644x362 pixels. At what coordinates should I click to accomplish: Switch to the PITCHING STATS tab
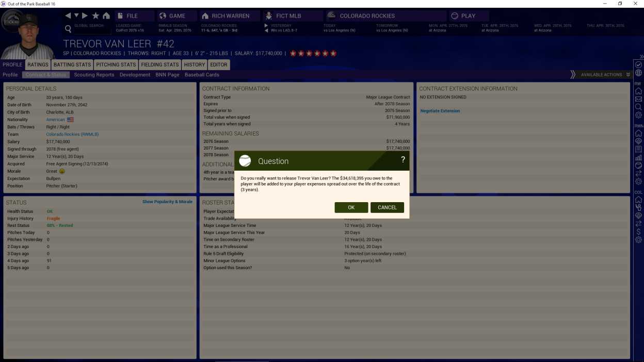(116, 65)
